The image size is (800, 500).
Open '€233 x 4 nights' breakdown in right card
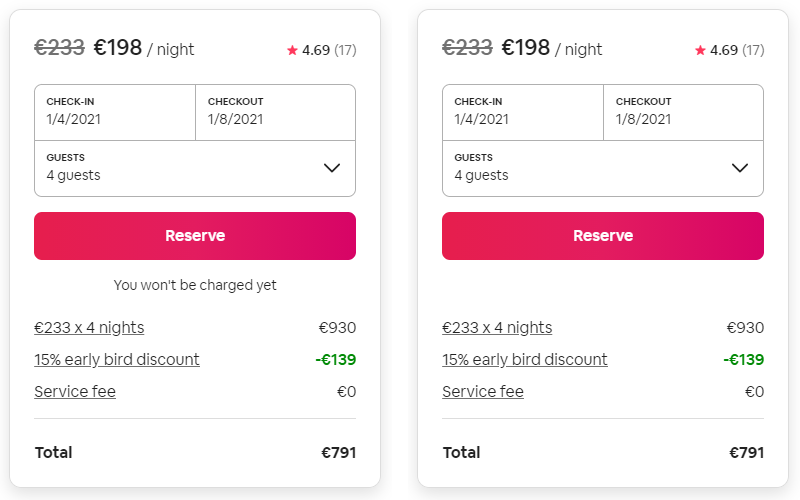[497, 327]
